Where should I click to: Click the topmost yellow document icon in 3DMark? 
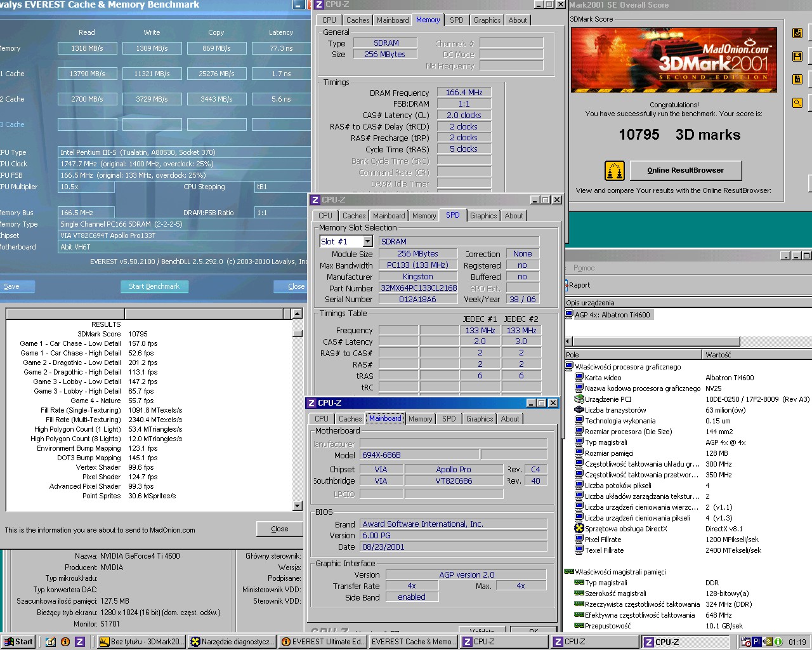click(797, 33)
